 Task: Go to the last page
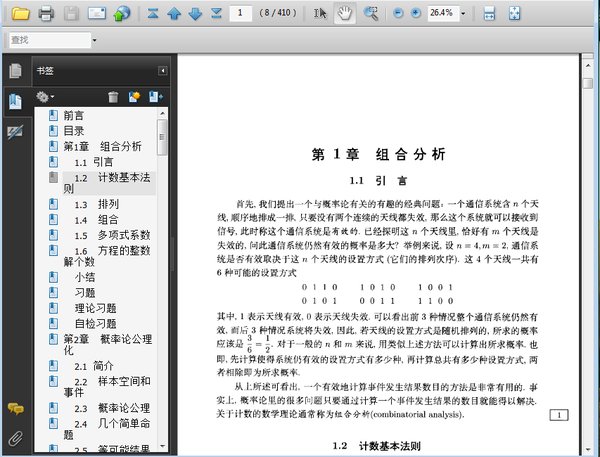pyautogui.click(x=217, y=13)
